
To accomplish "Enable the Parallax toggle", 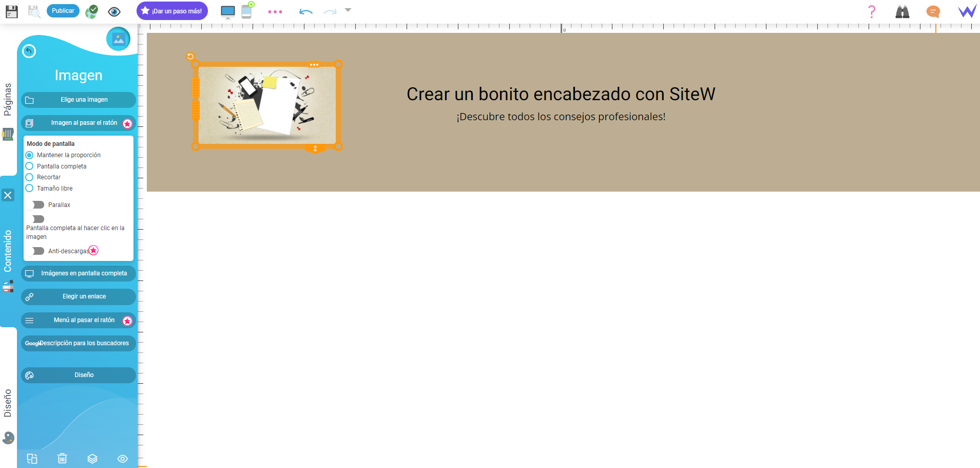I will point(38,205).
